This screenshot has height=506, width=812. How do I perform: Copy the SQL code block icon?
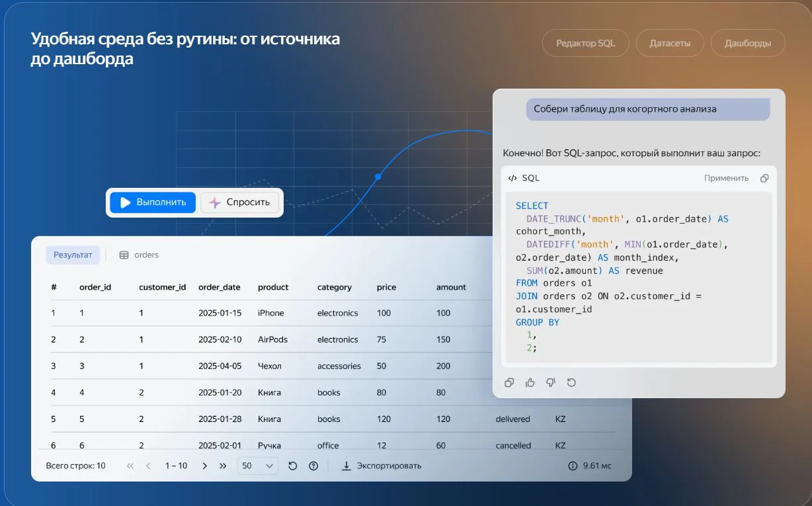pos(764,178)
